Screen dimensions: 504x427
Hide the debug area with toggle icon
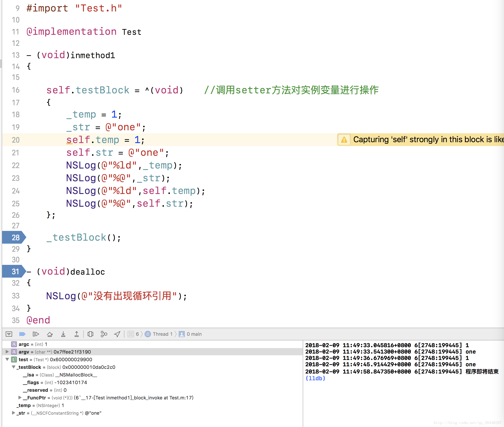pos(9,334)
